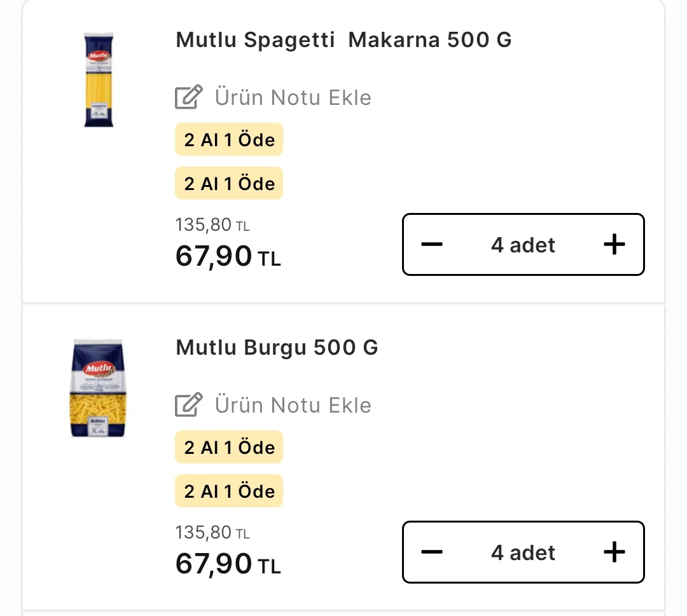Click the lower '2 Al 1 Öde' badge for Spagetti
This screenshot has width=687, height=616.
(x=229, y=184)
